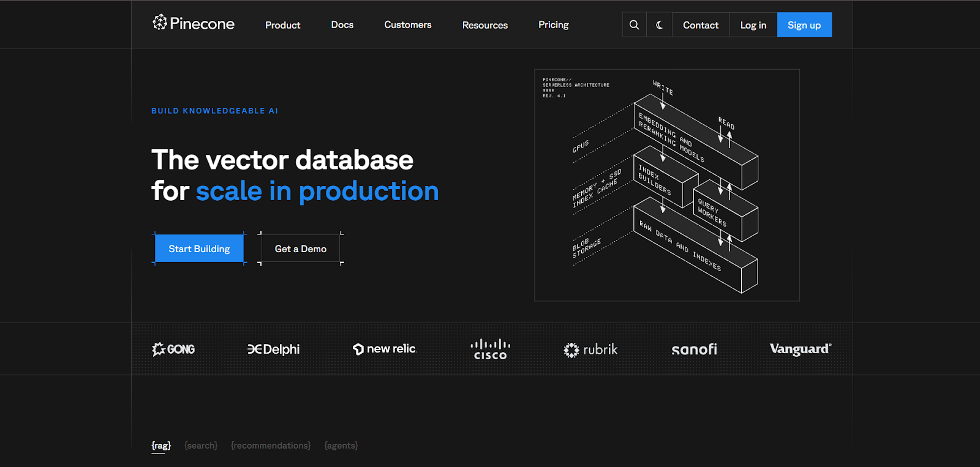Viewport: 980px width, 467px height.
Task: Click the INDEX BUILDERS block in the diagram
Action: 665,177
